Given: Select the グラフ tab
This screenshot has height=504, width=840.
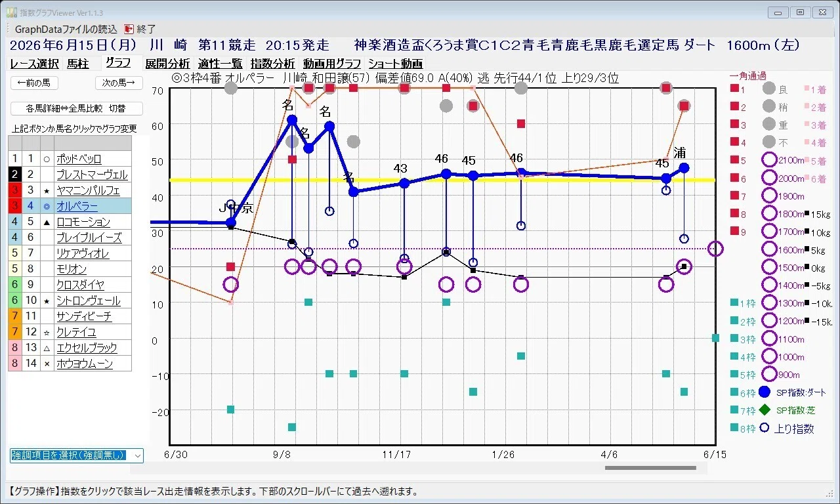Looking at the screenshot, I should point(118,63).
